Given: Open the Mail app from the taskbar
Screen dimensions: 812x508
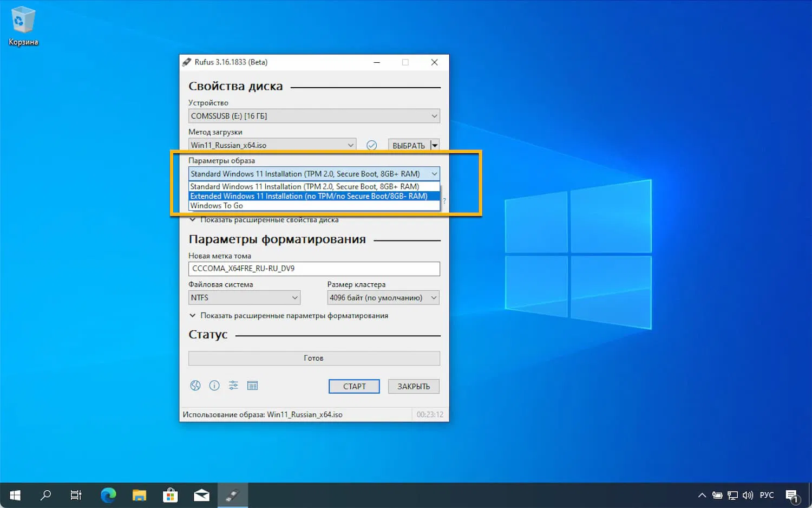Looking at the screenshot, I should coord(201,495).
